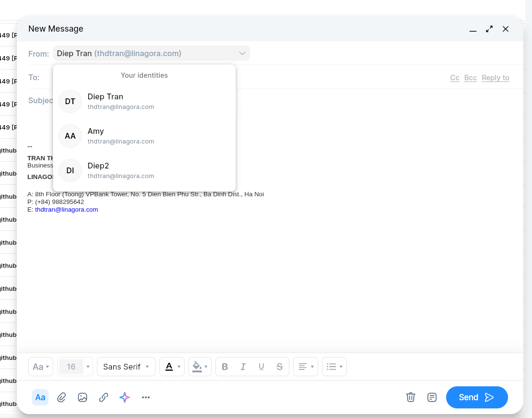Open the text color picker
The height and width of the screenshot is (418, 532).
click(x=172, y=367)
